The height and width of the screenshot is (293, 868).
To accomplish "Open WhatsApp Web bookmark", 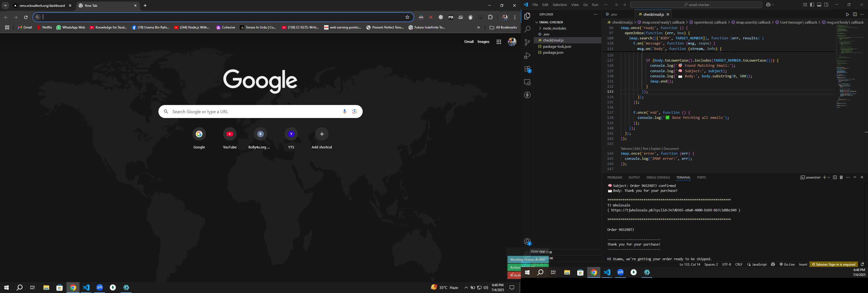I will [71, 28].
